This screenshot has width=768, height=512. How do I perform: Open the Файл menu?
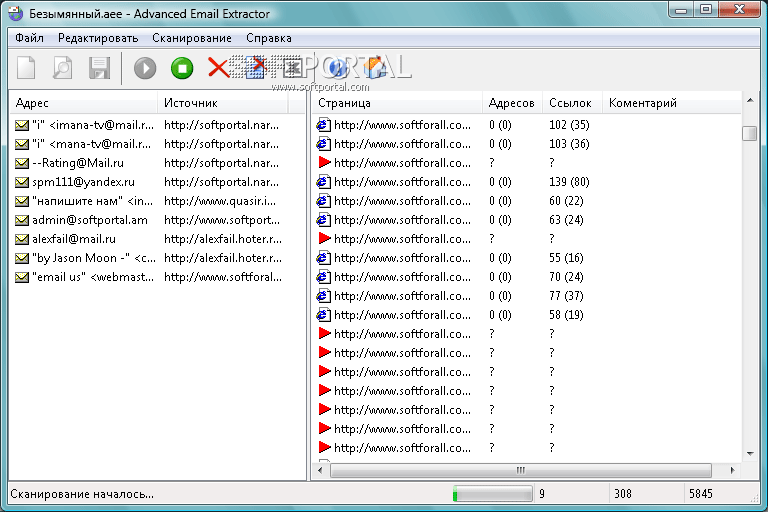click(29, 38)
